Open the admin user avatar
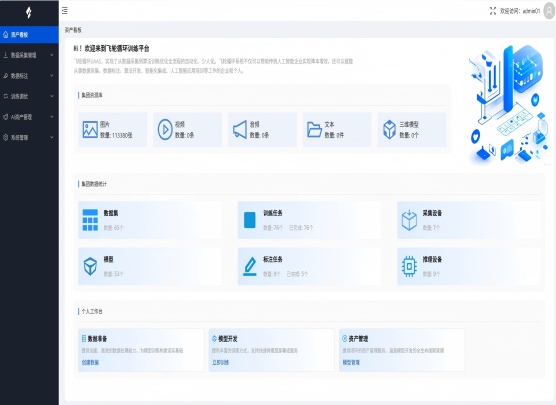The height and width of the screenshot is (405, 556). pyautogui.click(x=549, y=11)
